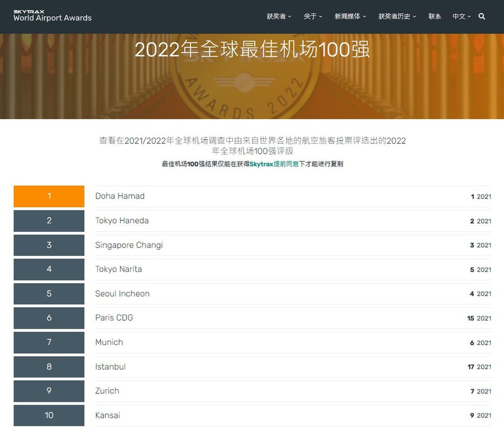Expand the 新闻媒体 dropdown menu

click(350, 16)
